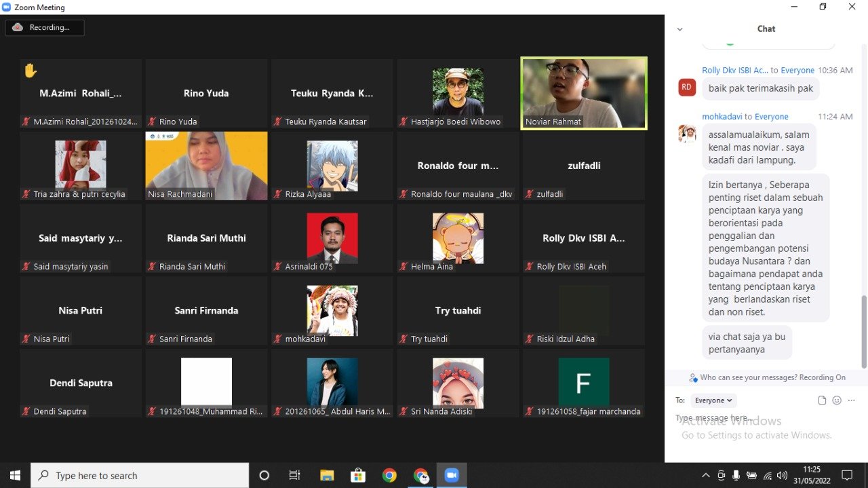Click the raised hand icon on M.Azimi's tile
Screen dimensions: 868x488
point(31,71)
